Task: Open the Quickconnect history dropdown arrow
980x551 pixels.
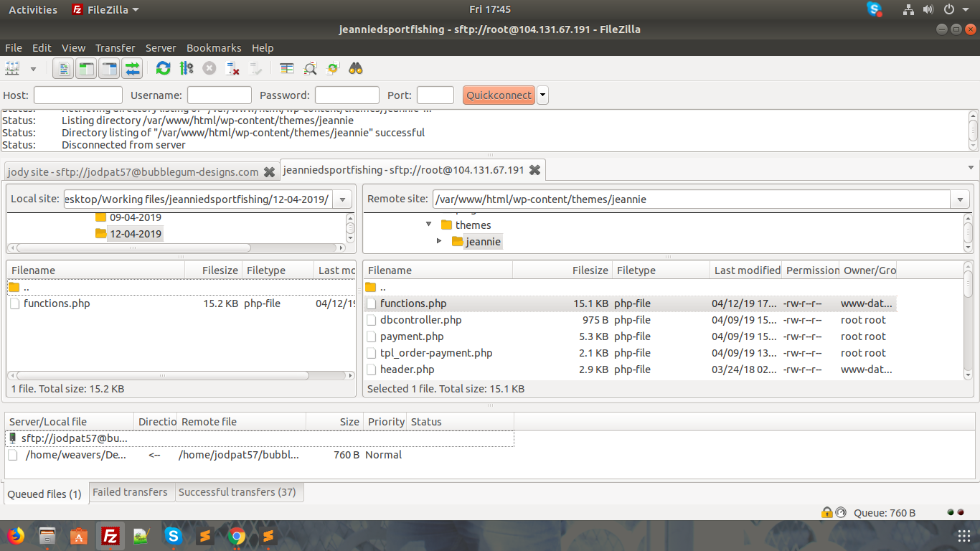Action: point(542,95)
